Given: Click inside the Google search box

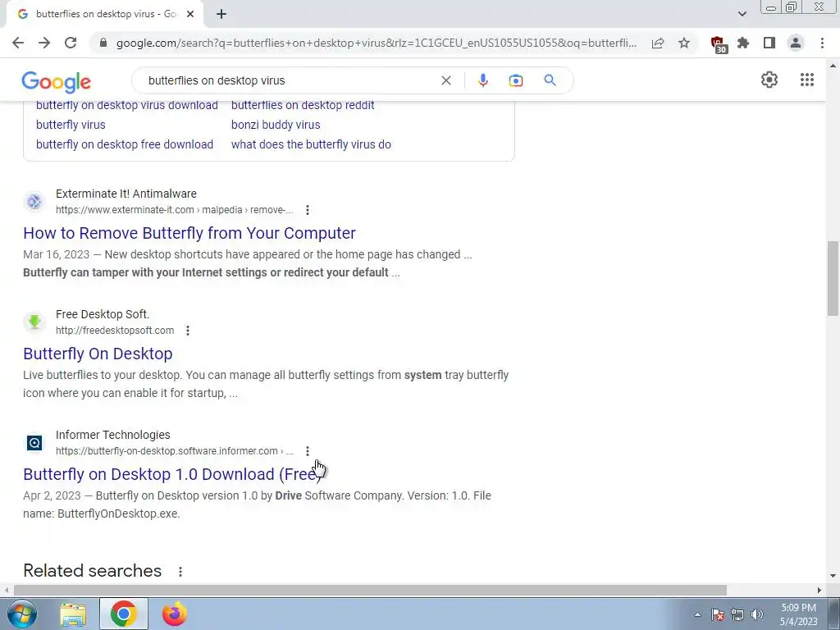Looking at the screenshot, I should click(x=290, y=80).
